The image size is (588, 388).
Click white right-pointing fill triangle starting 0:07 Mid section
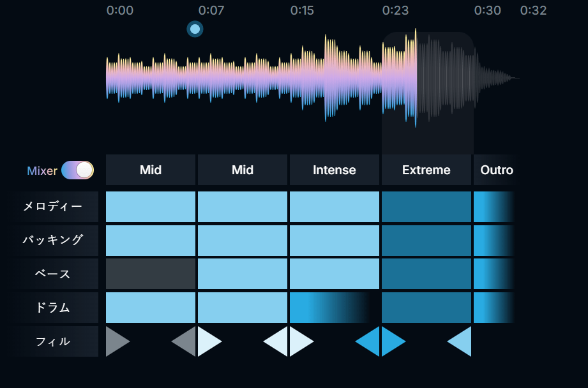tap(207, 341)
